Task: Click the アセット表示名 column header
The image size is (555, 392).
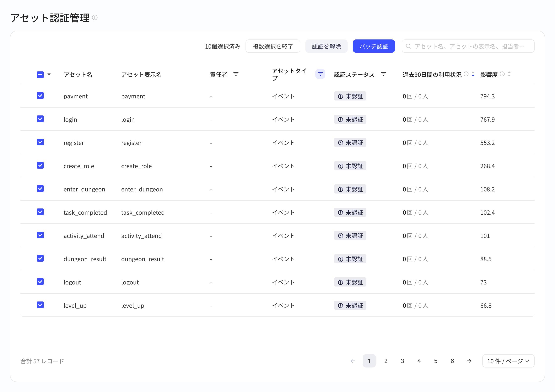Action: [141, 75]
